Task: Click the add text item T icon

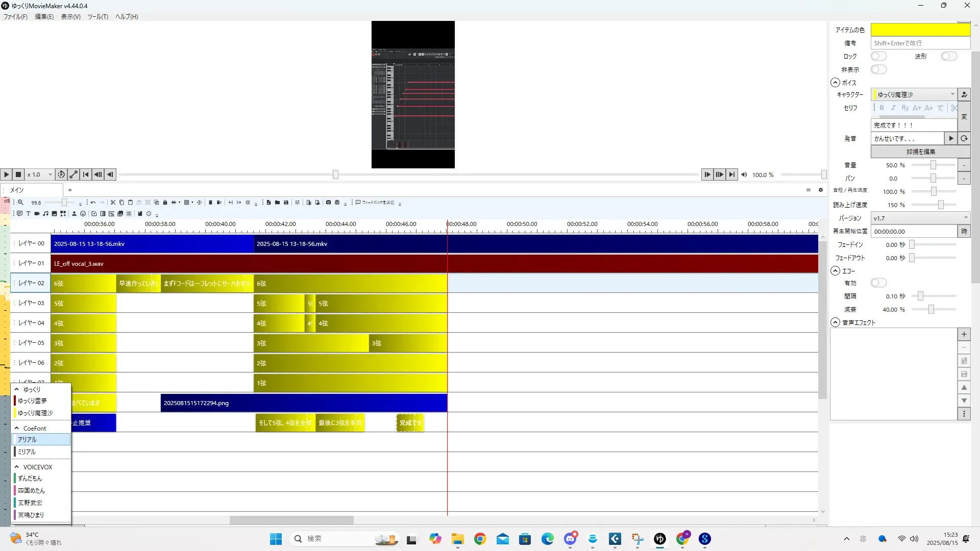Action: pyautogui.click(x=28, y=214)
